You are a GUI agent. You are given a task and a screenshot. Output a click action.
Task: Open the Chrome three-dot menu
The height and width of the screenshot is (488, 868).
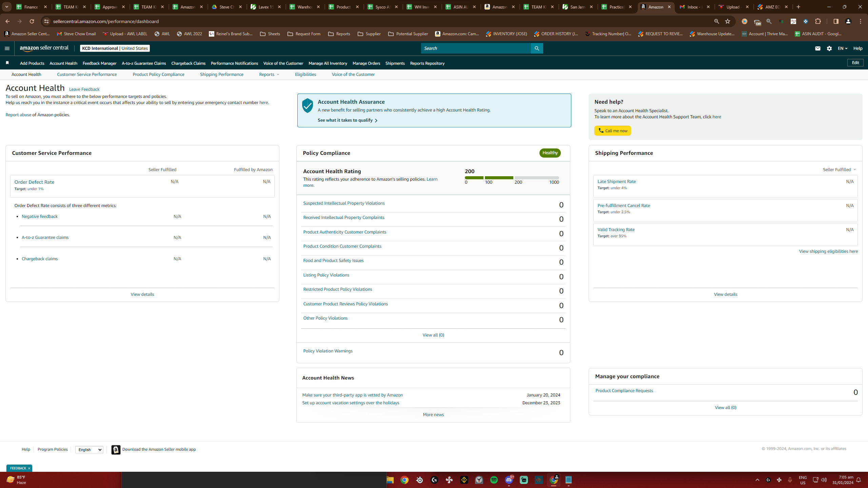tap(861, 21)
